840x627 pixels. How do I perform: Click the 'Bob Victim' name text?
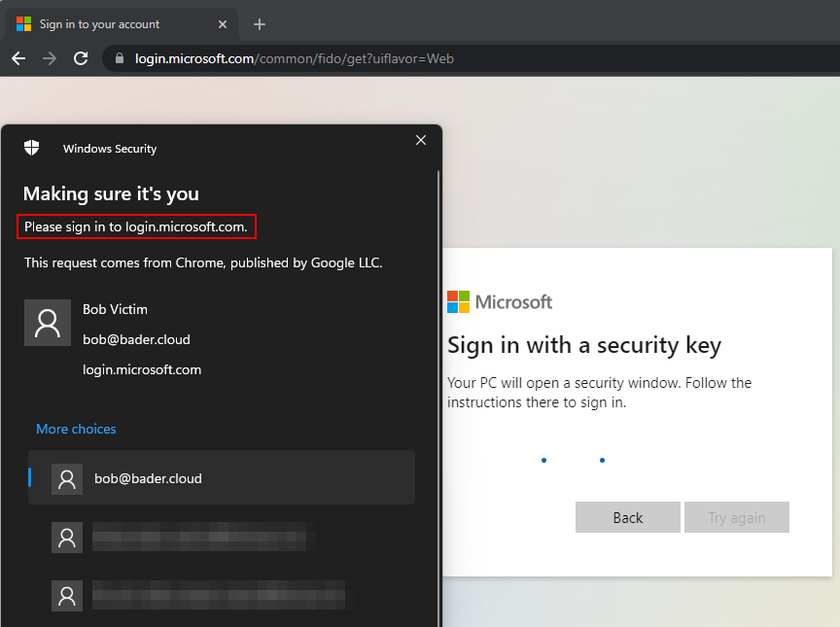pyautogui.click(x=115, y=309)
